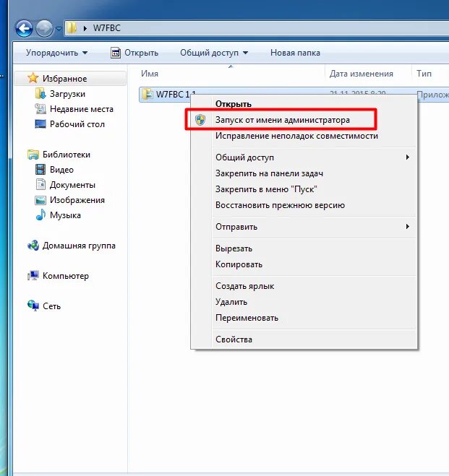This screenshot has width=449, height=476.
Task: Click the Рабочий стол desktop icon
Action: 40,124
